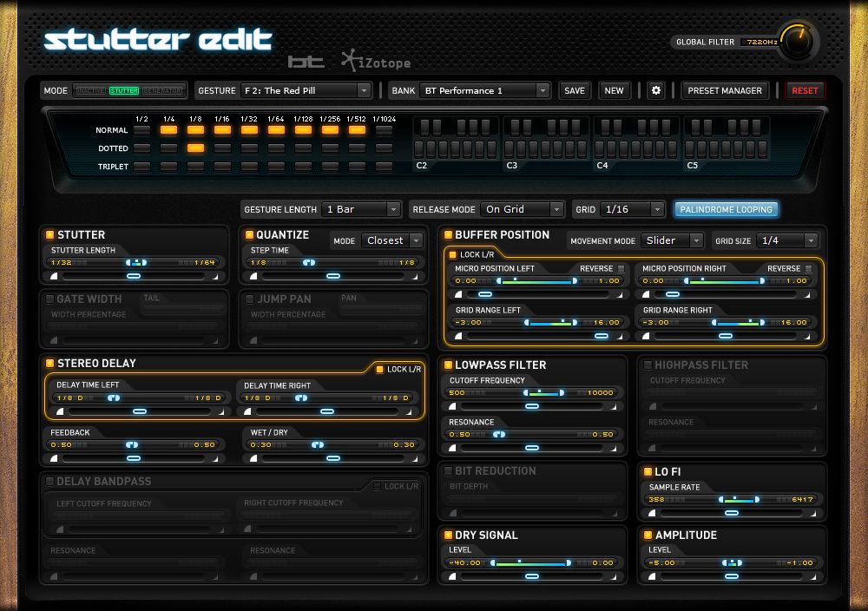Click Amplitude Level ramp-down curve icon
868x611 pixels.
click(813, 576)
